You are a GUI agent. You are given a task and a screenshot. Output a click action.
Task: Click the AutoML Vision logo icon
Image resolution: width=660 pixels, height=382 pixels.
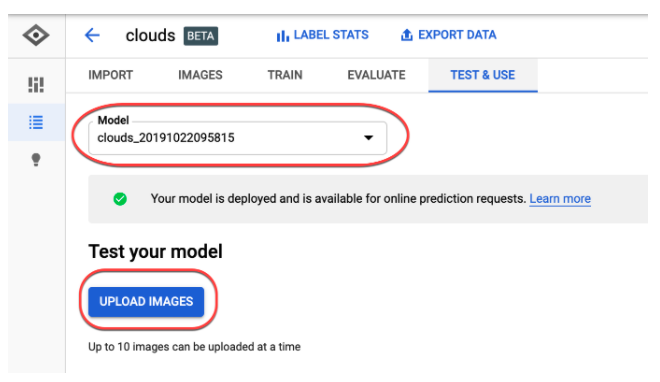pyautogui.click(x=36, y=35)
